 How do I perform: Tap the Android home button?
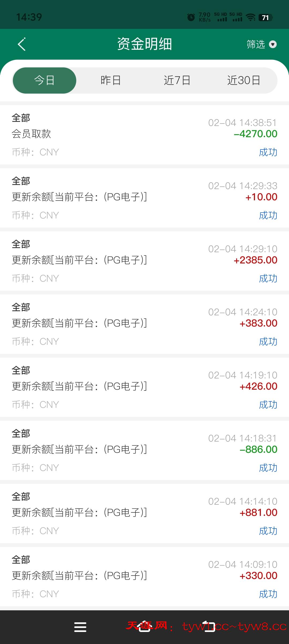[144, 627]
